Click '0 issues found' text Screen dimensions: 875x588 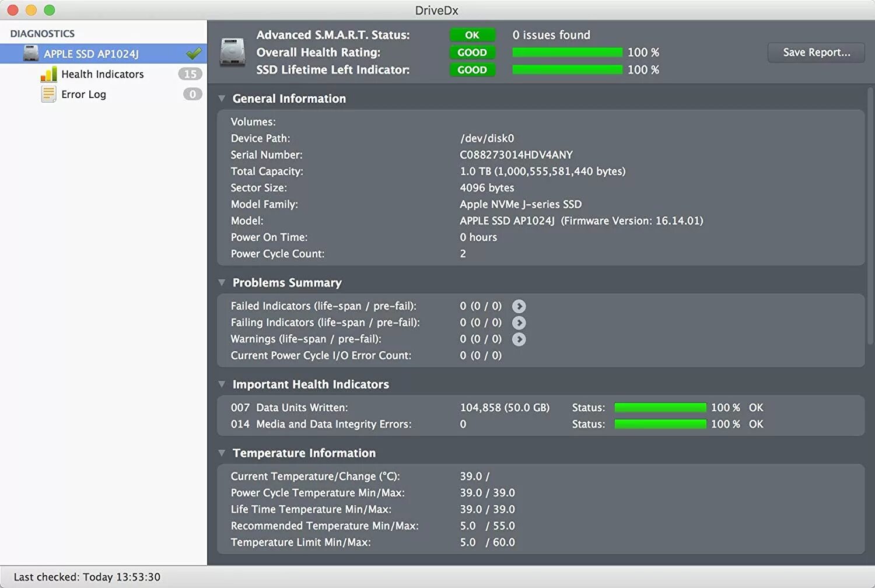tap(551, 35)
